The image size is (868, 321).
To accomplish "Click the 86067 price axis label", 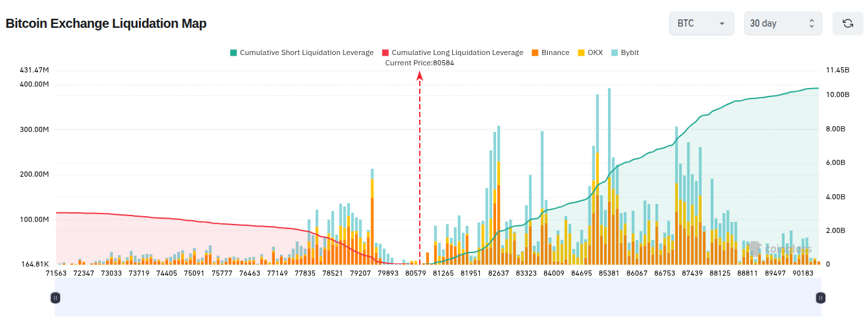I will pyautogui.click(x=637, y=274).
